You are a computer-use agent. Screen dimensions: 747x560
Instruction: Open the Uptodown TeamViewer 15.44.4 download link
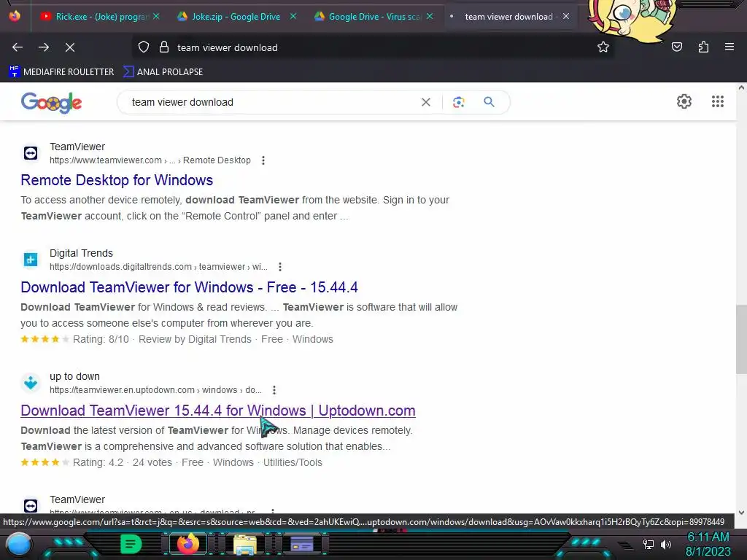pos(217,411)
